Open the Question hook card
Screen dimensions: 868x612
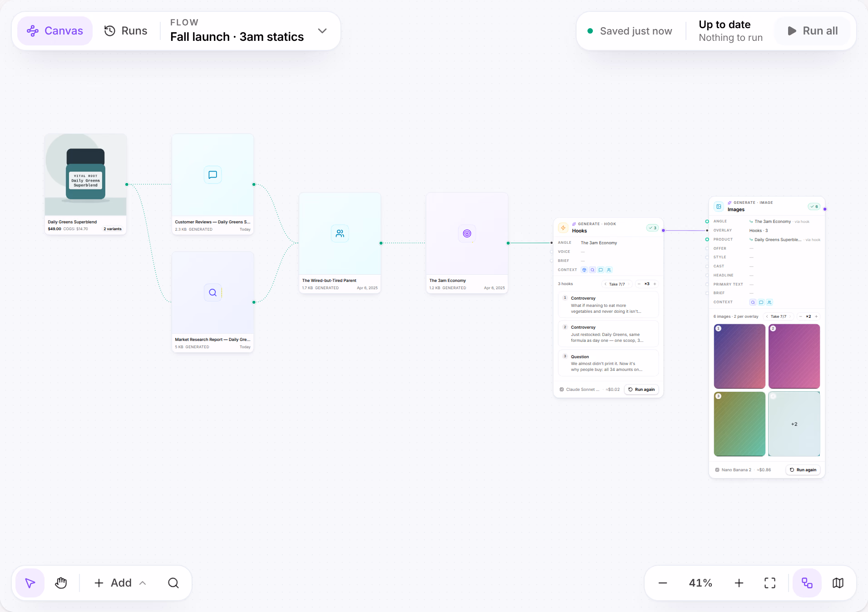[x=608, y=363]
